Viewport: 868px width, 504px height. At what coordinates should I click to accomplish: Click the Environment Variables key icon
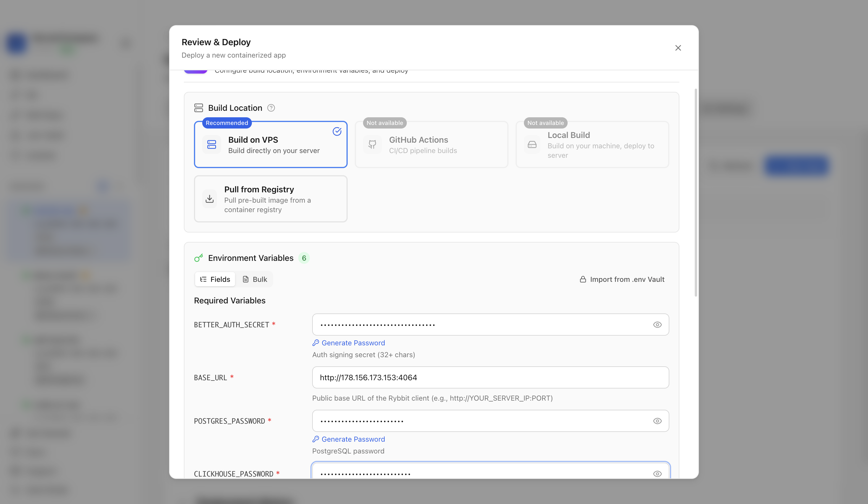199,258
